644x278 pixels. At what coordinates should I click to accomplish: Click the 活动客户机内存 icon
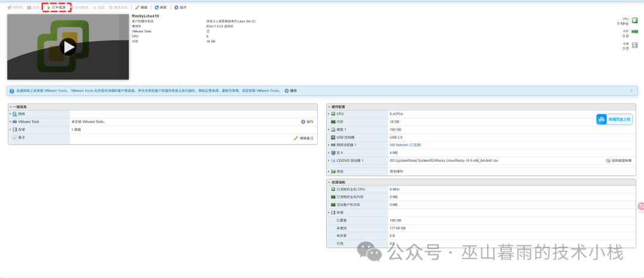point(333,205)
